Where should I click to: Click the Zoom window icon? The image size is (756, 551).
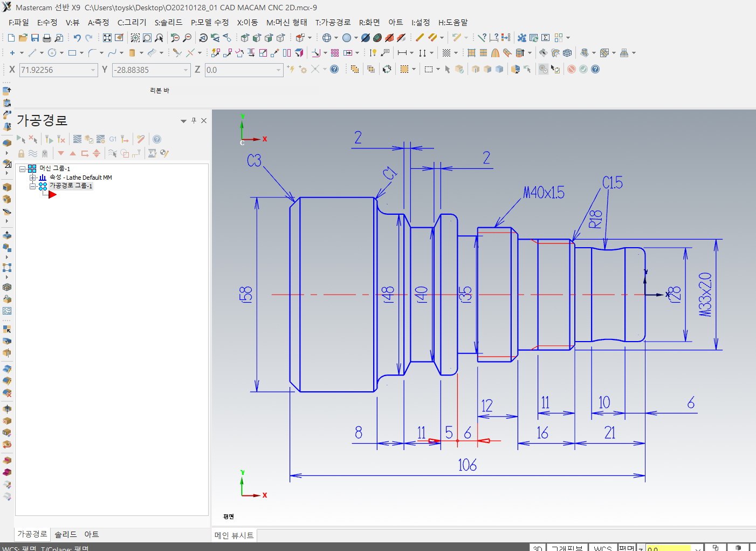coord(135,38)
